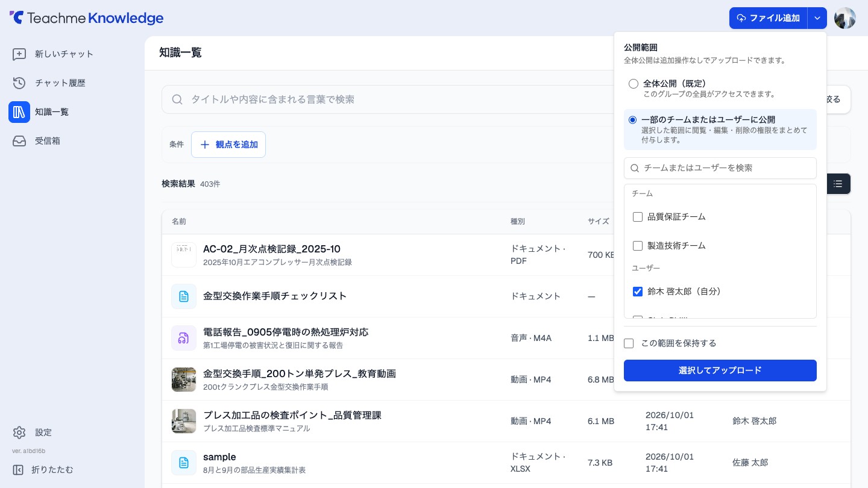Screen dimensions: 868x488
Task: Toggle the ファイル追加 dropdown arrow
Action: [x=817, y=18]
